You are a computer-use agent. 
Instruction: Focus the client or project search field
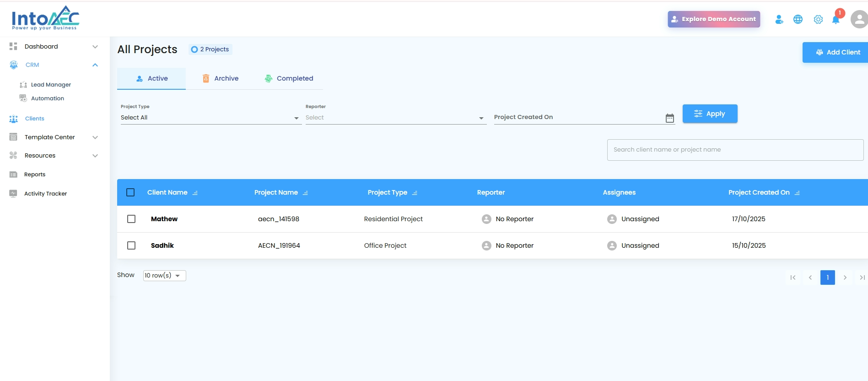pos(735,150)
